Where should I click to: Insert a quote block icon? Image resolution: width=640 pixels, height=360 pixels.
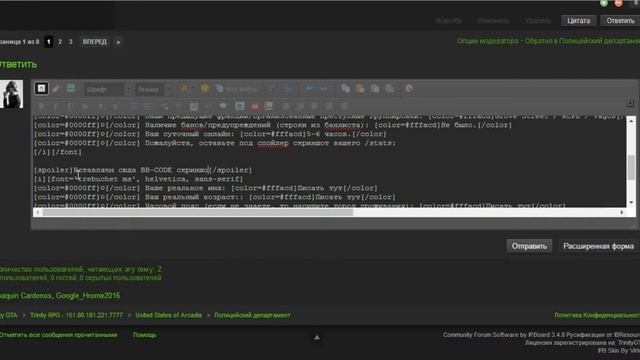coord(223,106)
